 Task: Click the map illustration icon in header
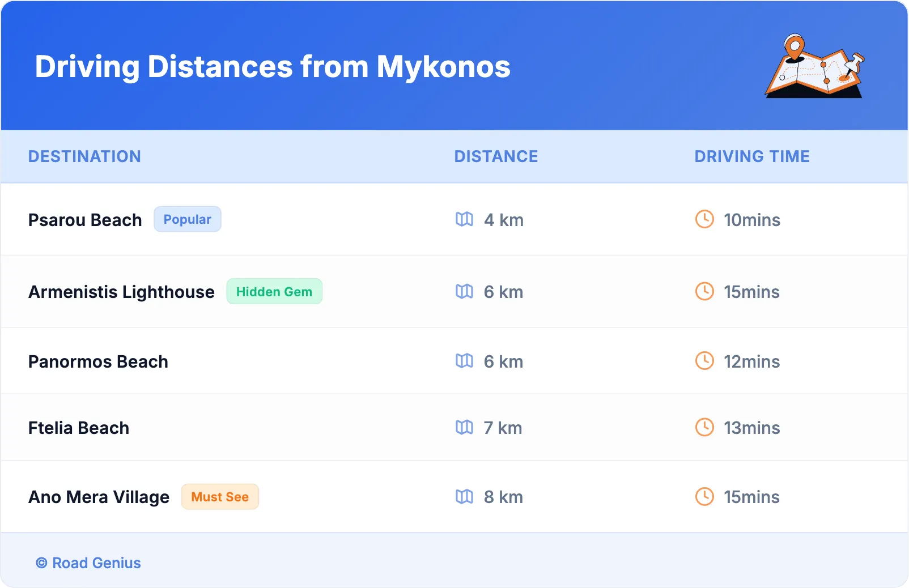[x=815, y=66]
